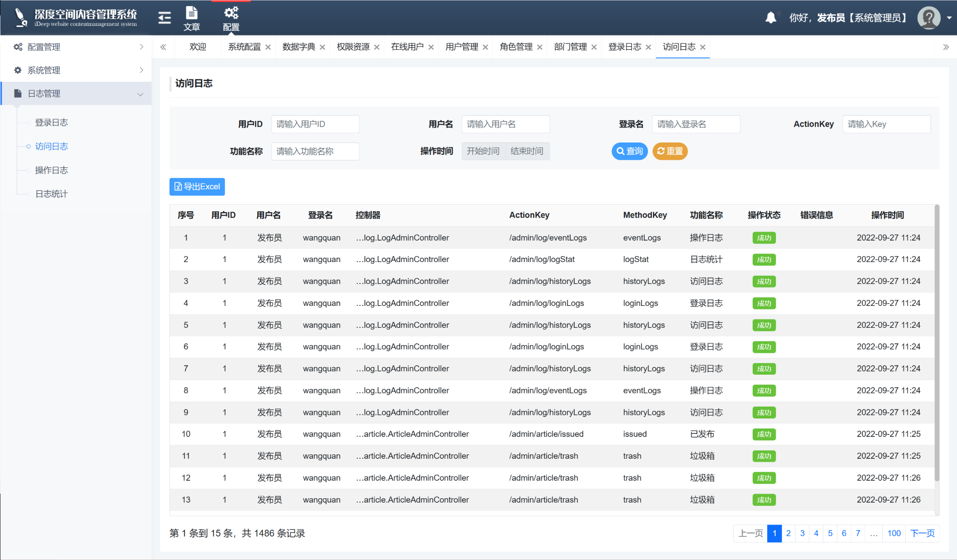Focus the 用户ID input field
The height and width of the screenshot is (560, 957).
(315, 124)
